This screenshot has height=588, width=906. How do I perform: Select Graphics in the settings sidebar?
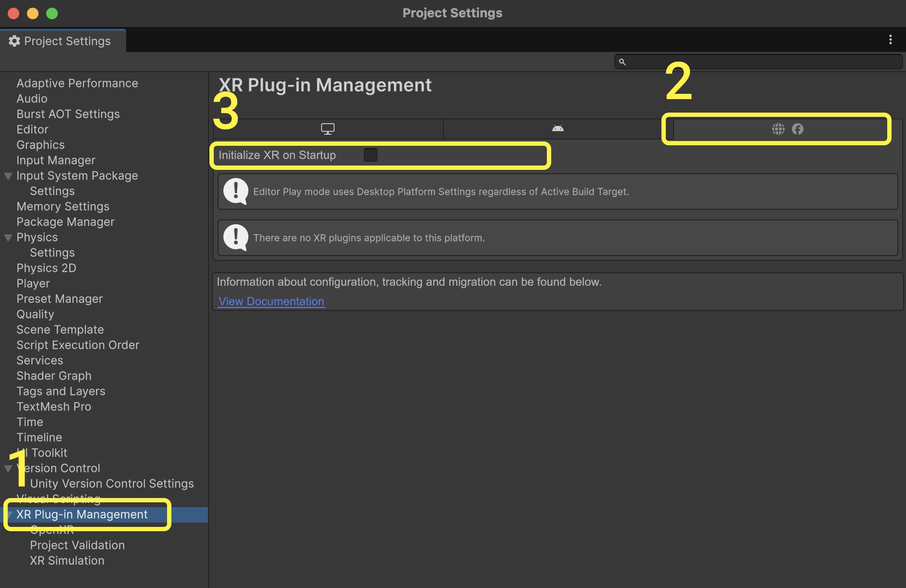[40, 145]
